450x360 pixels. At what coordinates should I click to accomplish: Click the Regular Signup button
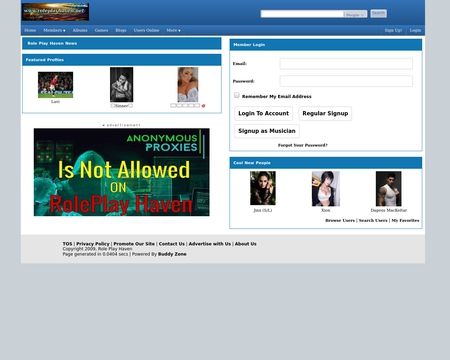325,113
